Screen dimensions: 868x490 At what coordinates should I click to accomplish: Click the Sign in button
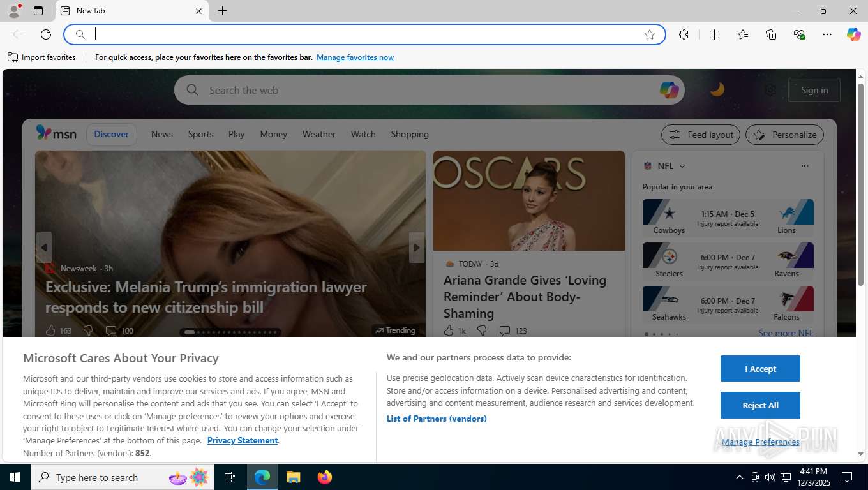(x=814, y=90)
